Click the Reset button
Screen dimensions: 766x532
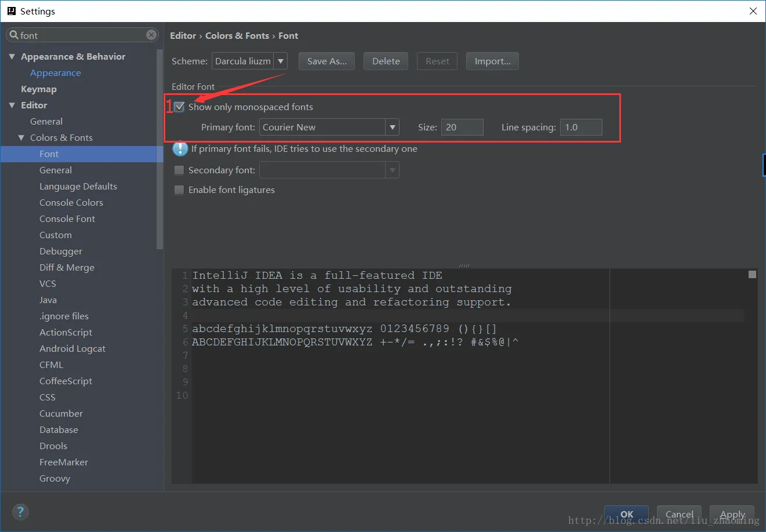pyautogui.click(x=437, y=61)
